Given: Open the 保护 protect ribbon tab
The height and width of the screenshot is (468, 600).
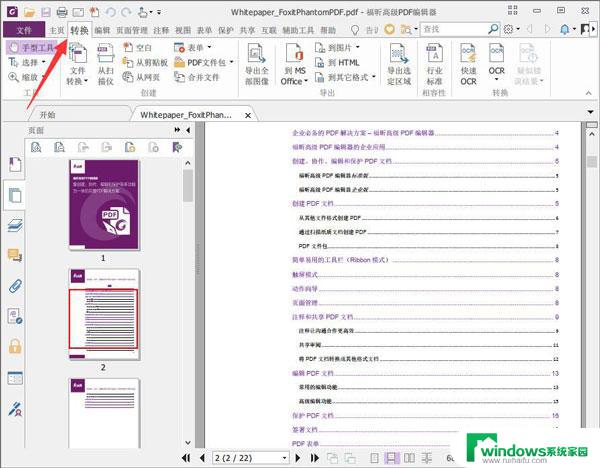Looking at the screenshot, I should (226, 30).
